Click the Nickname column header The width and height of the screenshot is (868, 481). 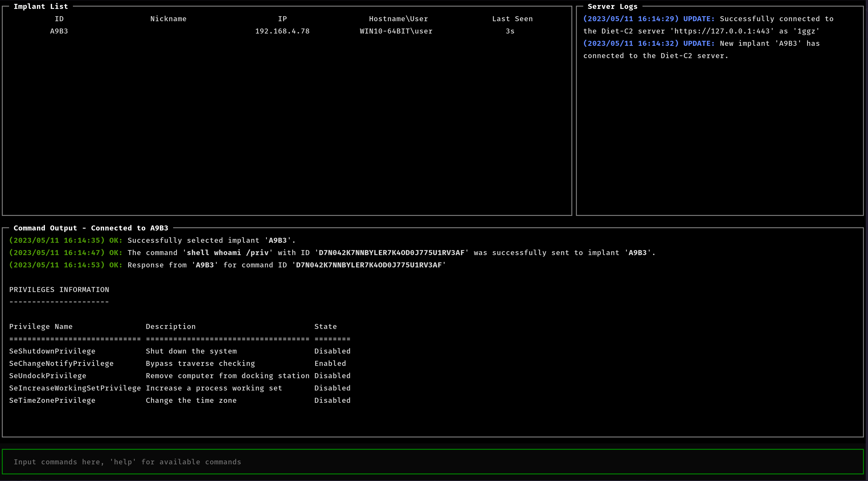coord(168,19)
